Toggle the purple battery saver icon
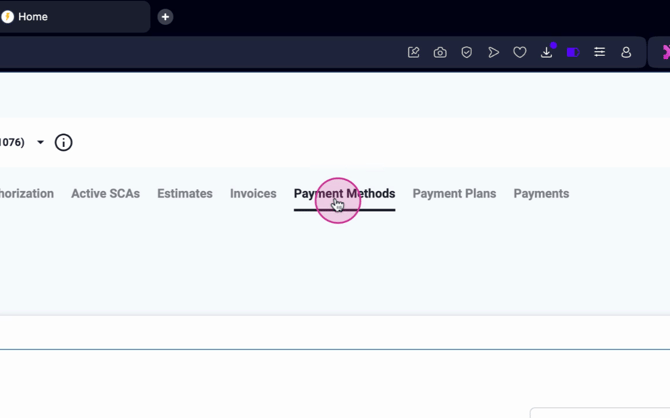This screenshot has height=418, width=670. 573,52
